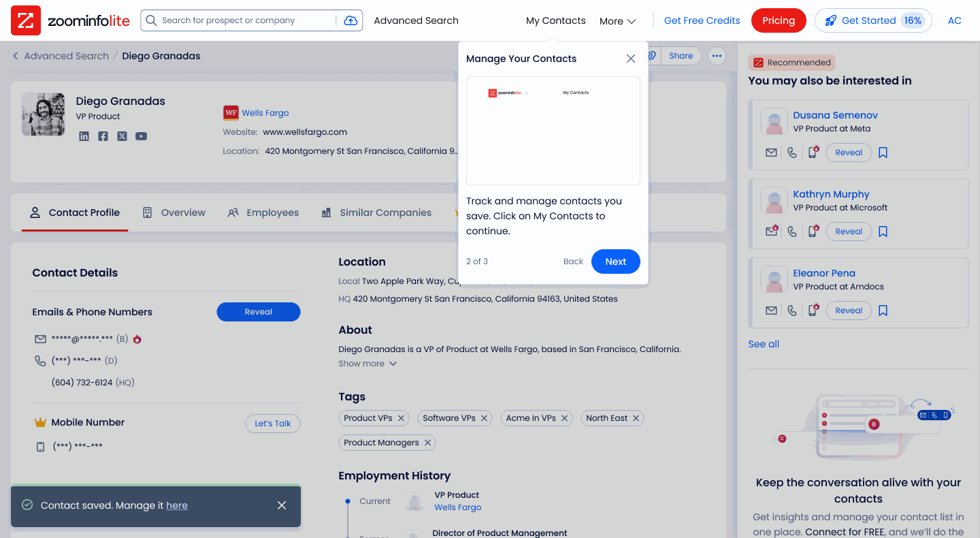Click the three-dots more options button
Image resolution: width=980 pixels, height=538 pixels.
(717, 56)
